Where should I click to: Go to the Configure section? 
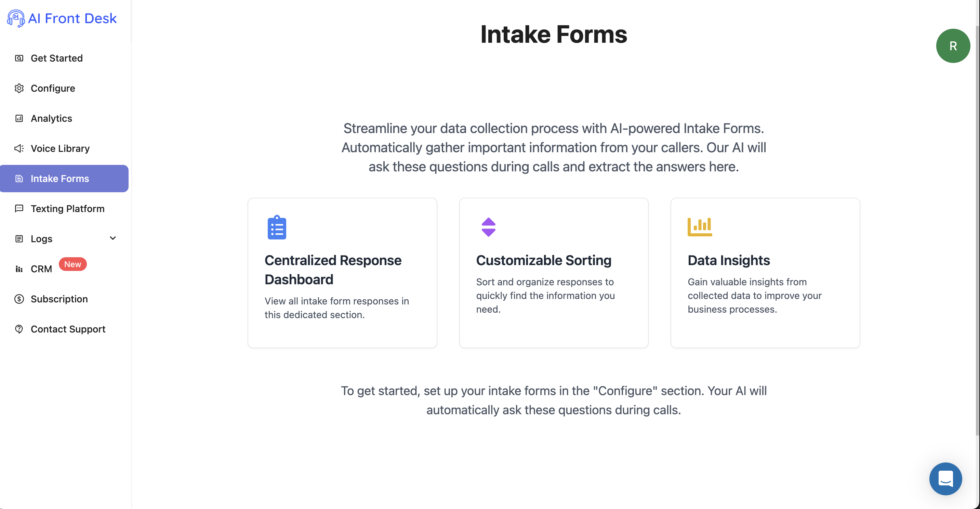[53, 88]
